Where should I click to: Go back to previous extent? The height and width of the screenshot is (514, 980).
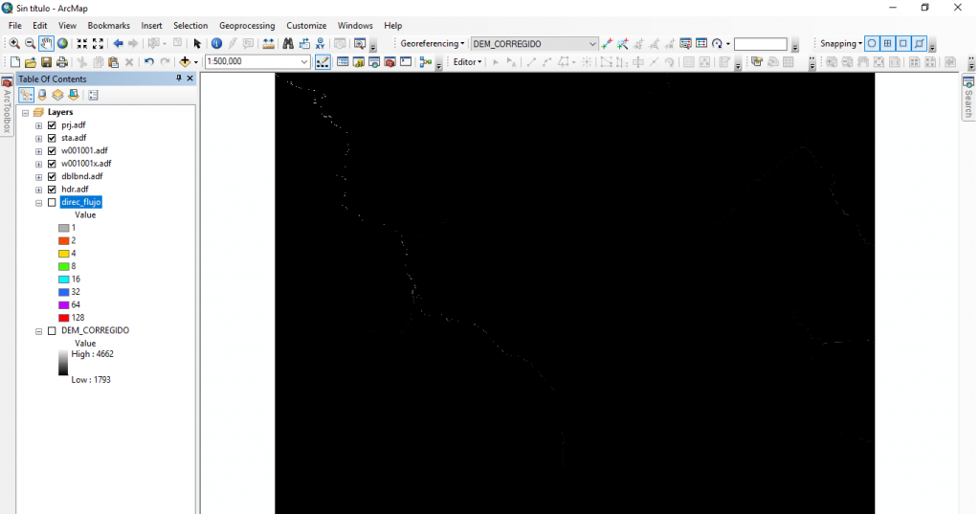pyautogui.click(x=118, y=44)
